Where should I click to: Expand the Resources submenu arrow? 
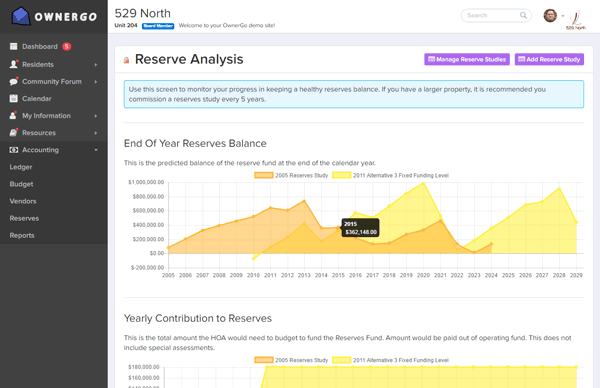[x=96, y=133]
